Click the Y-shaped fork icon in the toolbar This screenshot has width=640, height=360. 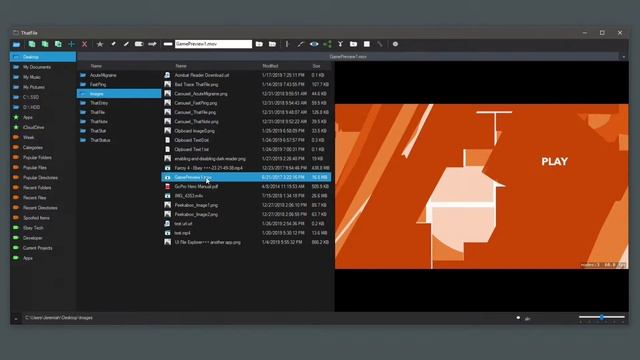pos(340,44)
